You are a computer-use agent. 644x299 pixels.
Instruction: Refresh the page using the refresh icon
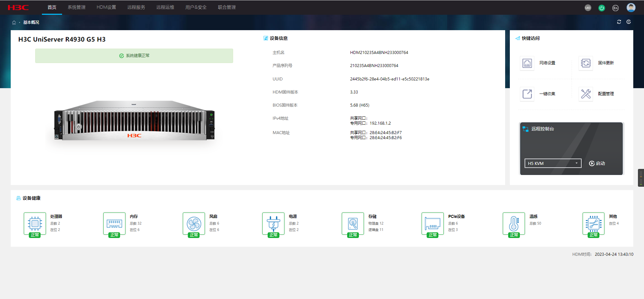[619, 22]
